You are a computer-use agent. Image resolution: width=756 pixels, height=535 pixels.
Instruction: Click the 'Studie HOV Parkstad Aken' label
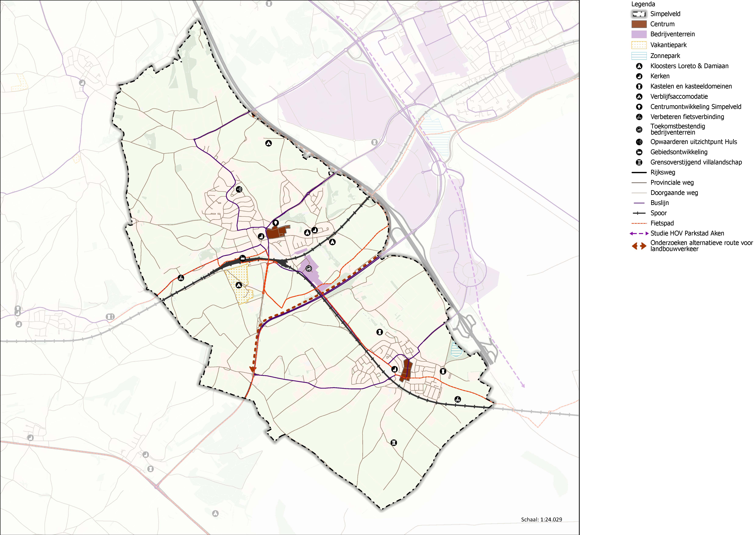[x=687, y=234]
